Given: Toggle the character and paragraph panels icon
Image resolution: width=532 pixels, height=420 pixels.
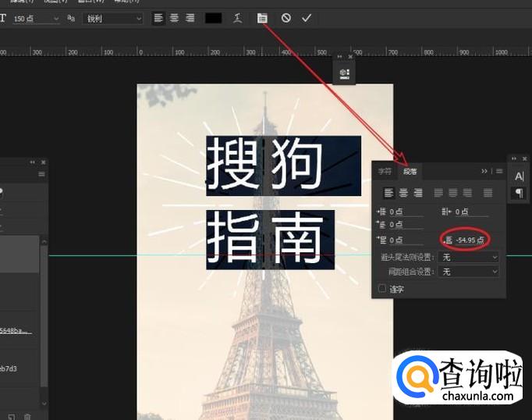Looking at the screenshot, I should point(262,18).
